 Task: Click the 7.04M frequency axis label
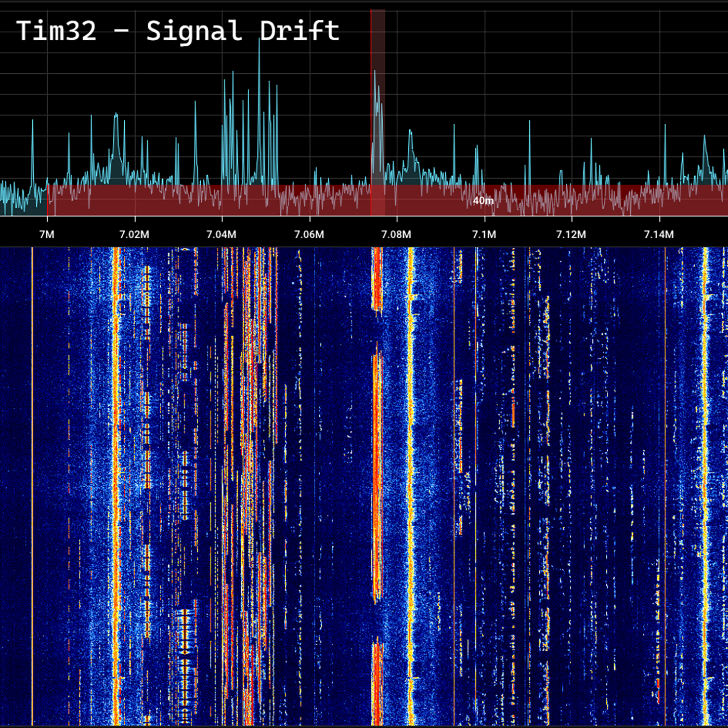point(222,235)
